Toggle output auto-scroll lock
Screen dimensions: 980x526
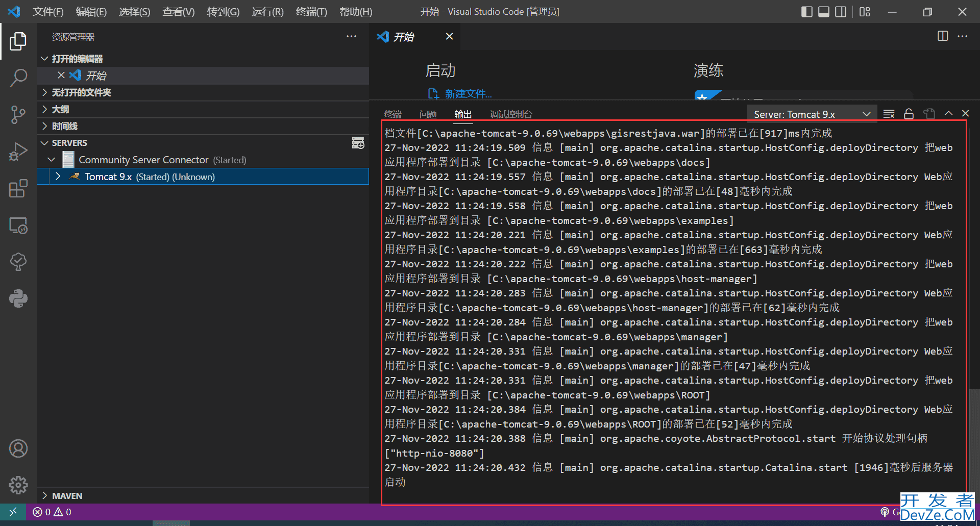909,114
